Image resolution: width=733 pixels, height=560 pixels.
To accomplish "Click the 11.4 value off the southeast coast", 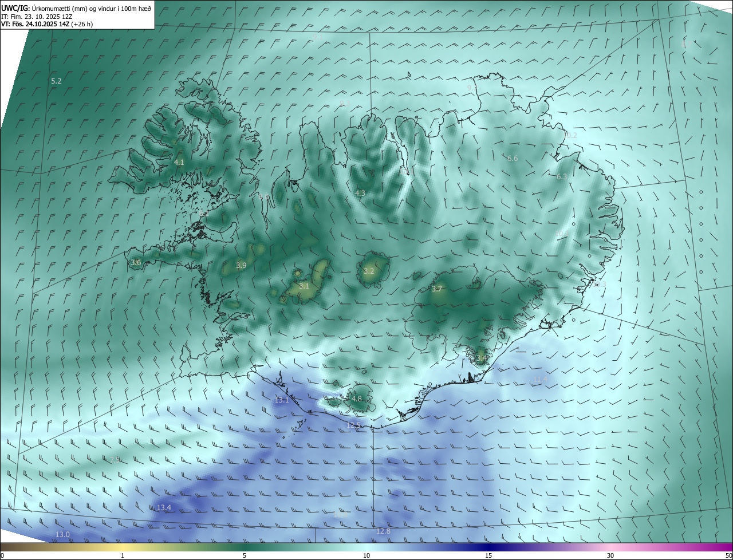I will tap(540, 380).
